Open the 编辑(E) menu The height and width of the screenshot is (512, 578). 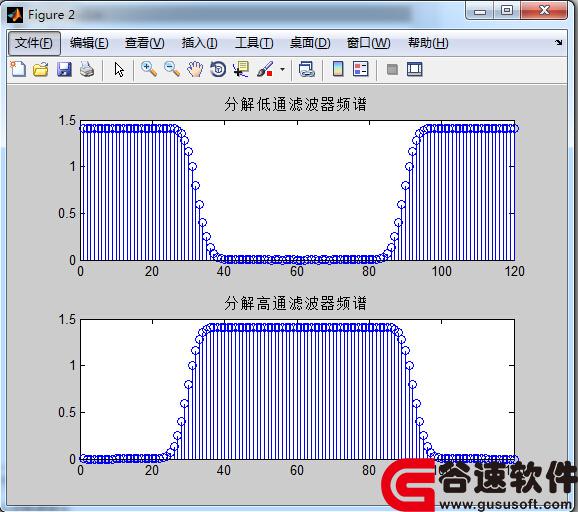click(89, 43)
